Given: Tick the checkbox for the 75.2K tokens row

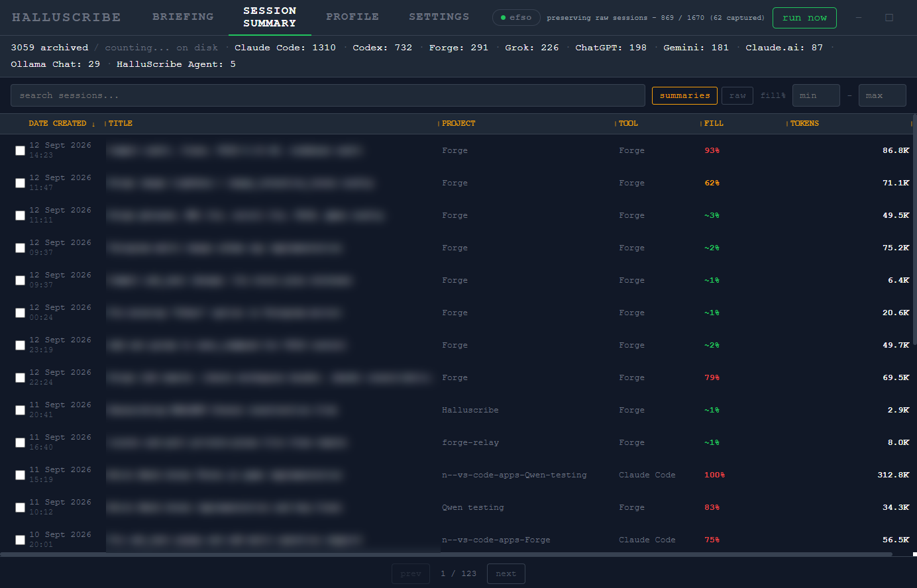Looking at the screenshot, I should 20,248.
